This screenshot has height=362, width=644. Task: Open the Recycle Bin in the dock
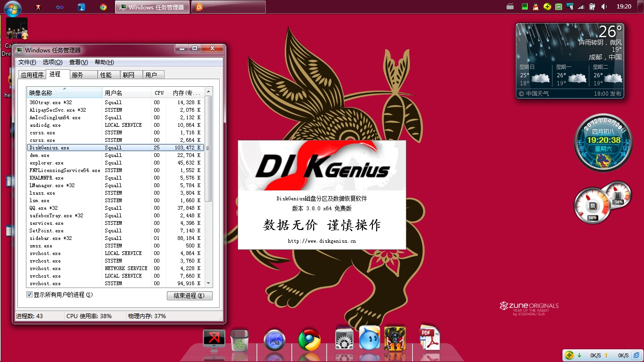tap(240, 340)
